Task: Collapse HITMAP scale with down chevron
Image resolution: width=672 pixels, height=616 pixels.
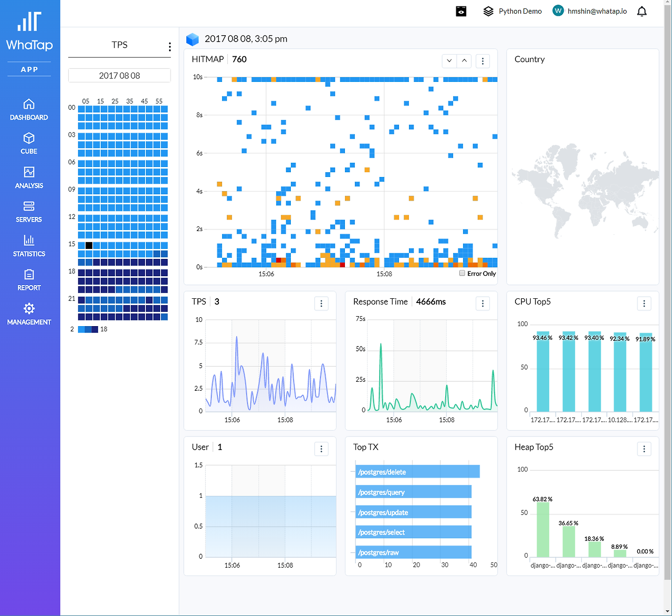Action: [449, 61]
